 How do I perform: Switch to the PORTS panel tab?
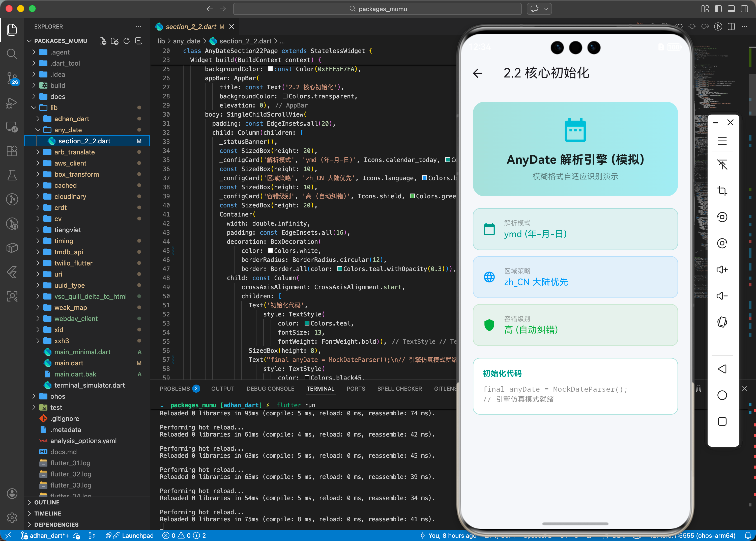(x=356, y=388)
